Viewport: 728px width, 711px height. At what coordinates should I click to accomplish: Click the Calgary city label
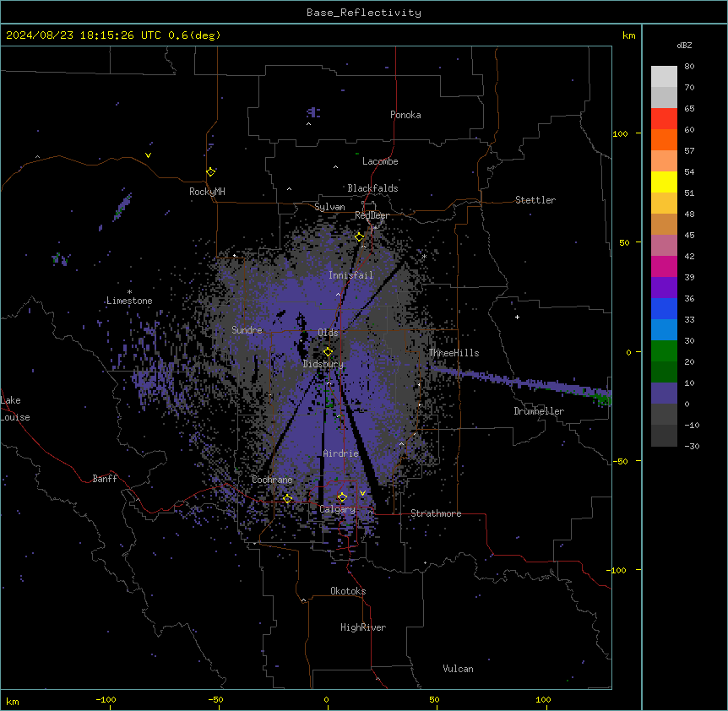pyautogui.click(x=338, y=509)
